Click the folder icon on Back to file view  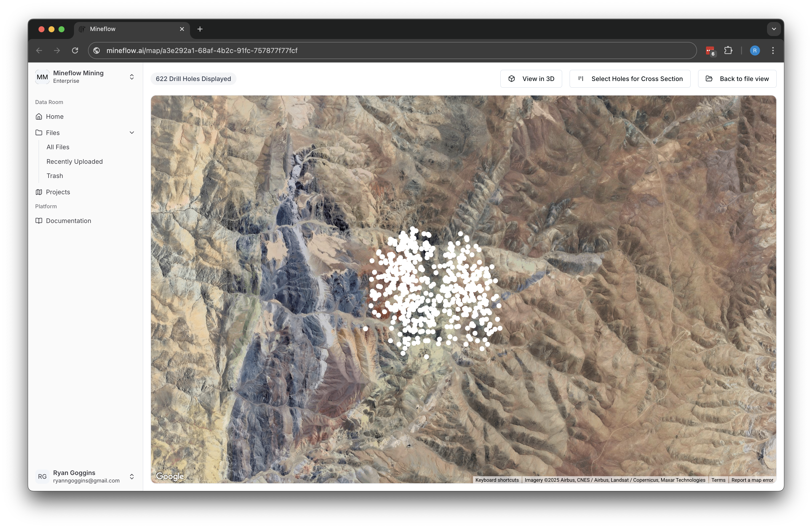click(708, 78)
